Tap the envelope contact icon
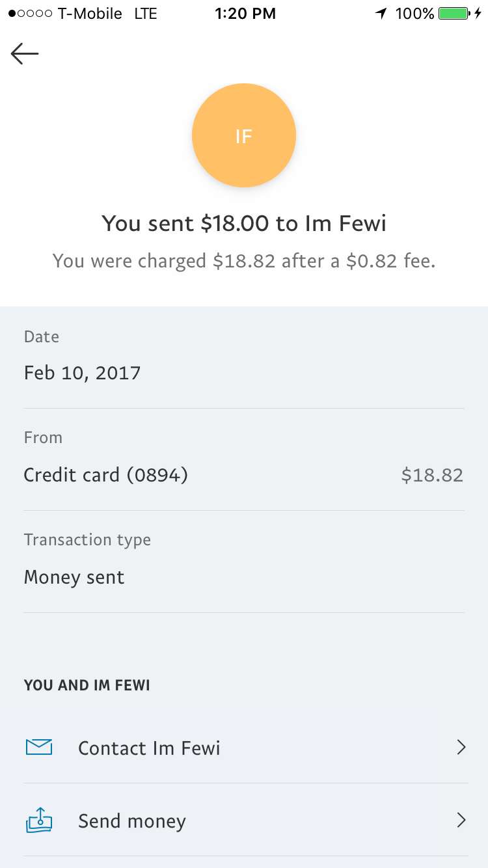The image size is (488, 868). click(39, 747)
